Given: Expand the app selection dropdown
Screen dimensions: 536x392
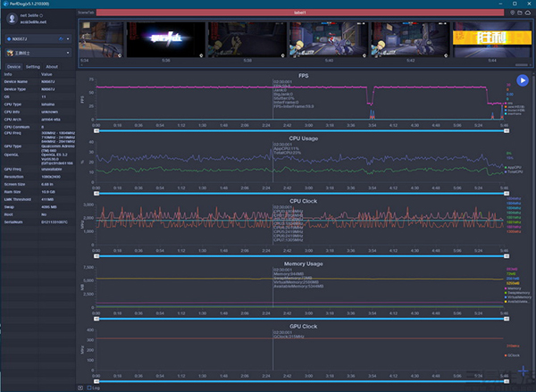Looking at the screenshot, I should [x=68, y=53].
